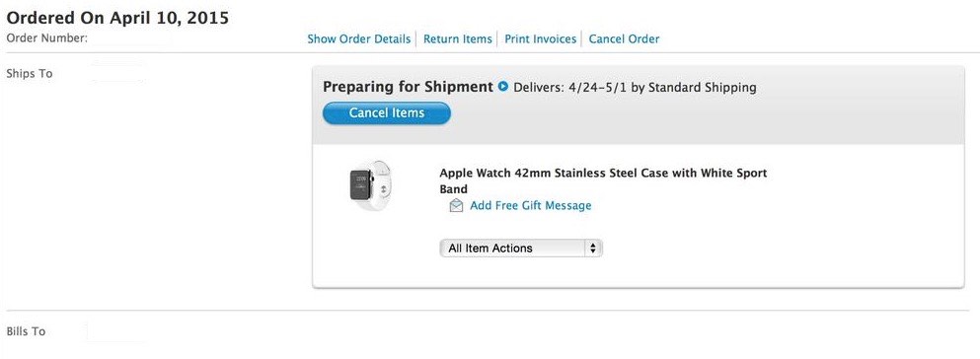Click the blue arrow icon beside Preparing for Shipment
Screen dimensions: 980x359
pos(503,87)
